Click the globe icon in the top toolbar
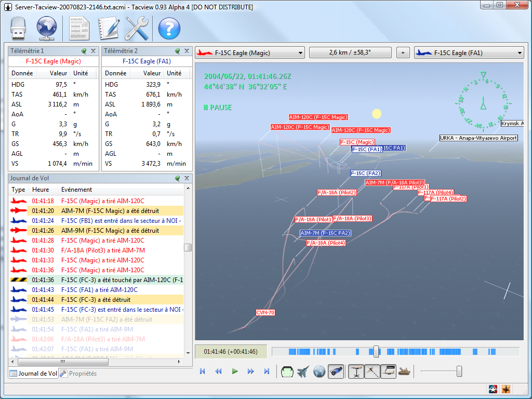 46,28
